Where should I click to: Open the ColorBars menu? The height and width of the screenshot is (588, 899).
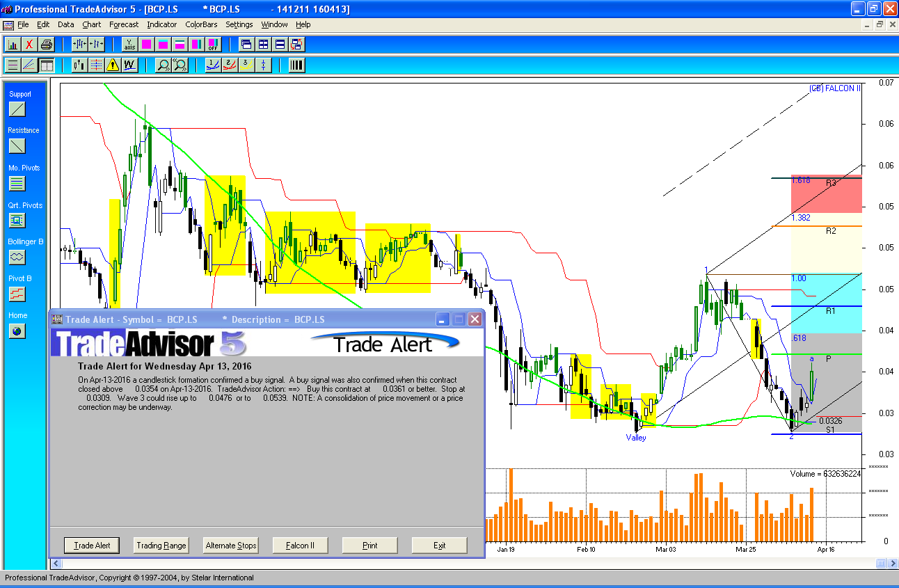[x=201, y=24]
